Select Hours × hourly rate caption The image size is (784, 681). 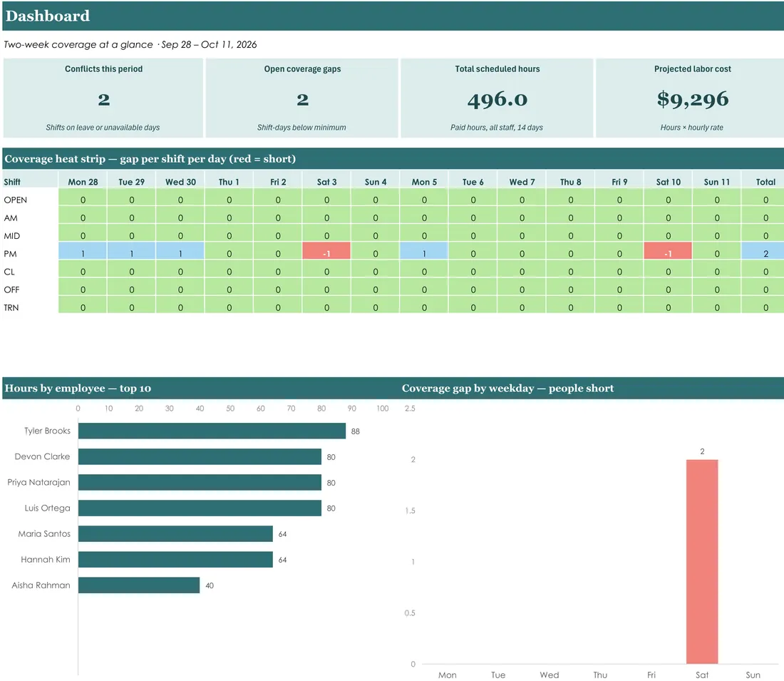[691, 128]
